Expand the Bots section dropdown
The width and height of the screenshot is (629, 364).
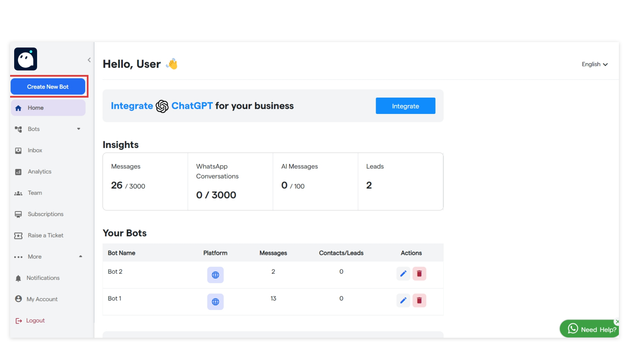point(79,129)
